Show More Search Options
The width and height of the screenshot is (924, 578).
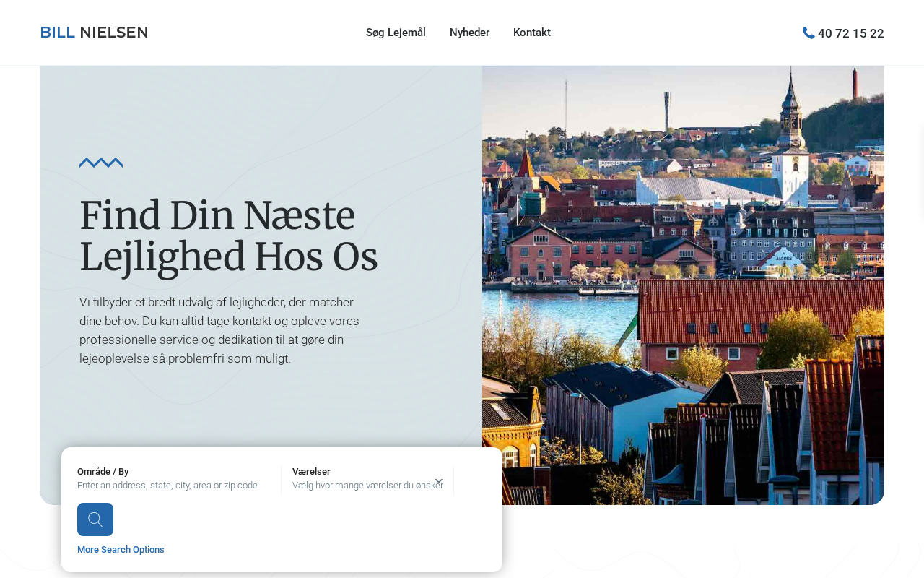[x=121, y=550]
